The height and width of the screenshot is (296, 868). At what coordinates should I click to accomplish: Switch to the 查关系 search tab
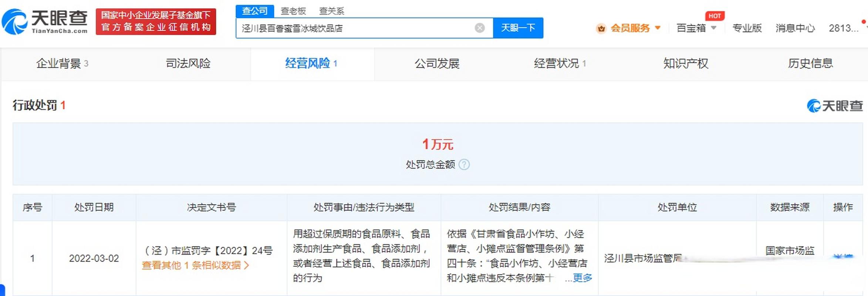(332, 11)
